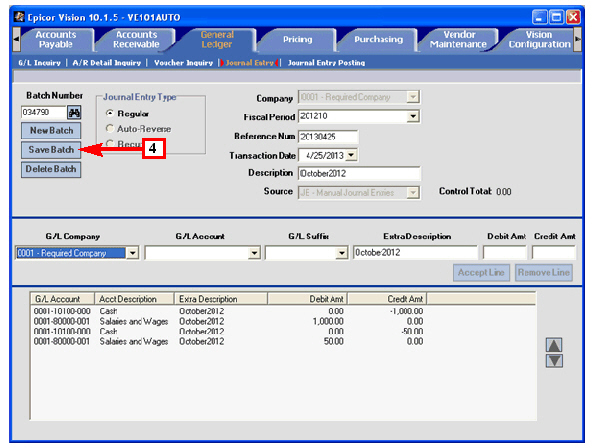The image size is (594, 448).
Task: Select the Auto-Reverse journal entry type
Action: pos(110,128)
